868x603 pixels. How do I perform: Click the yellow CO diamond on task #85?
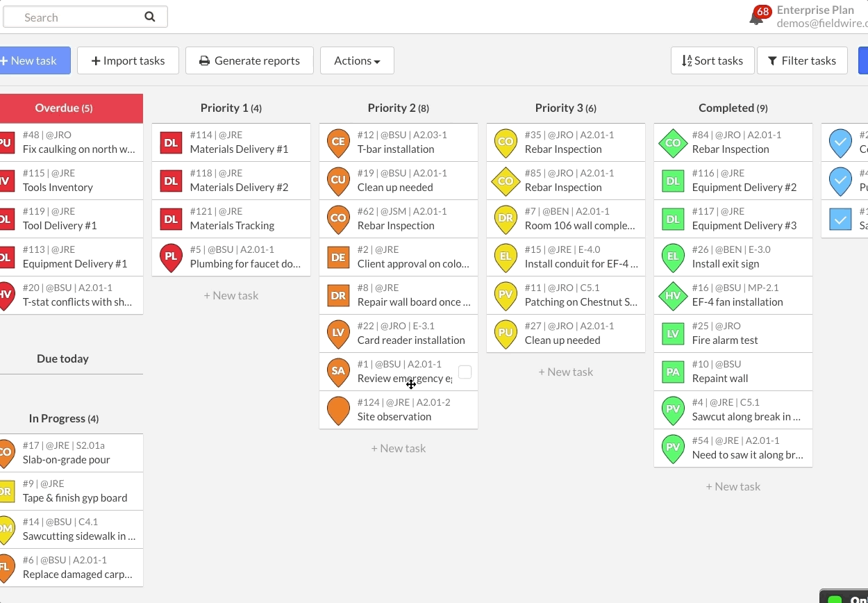(x=506, y=181)
